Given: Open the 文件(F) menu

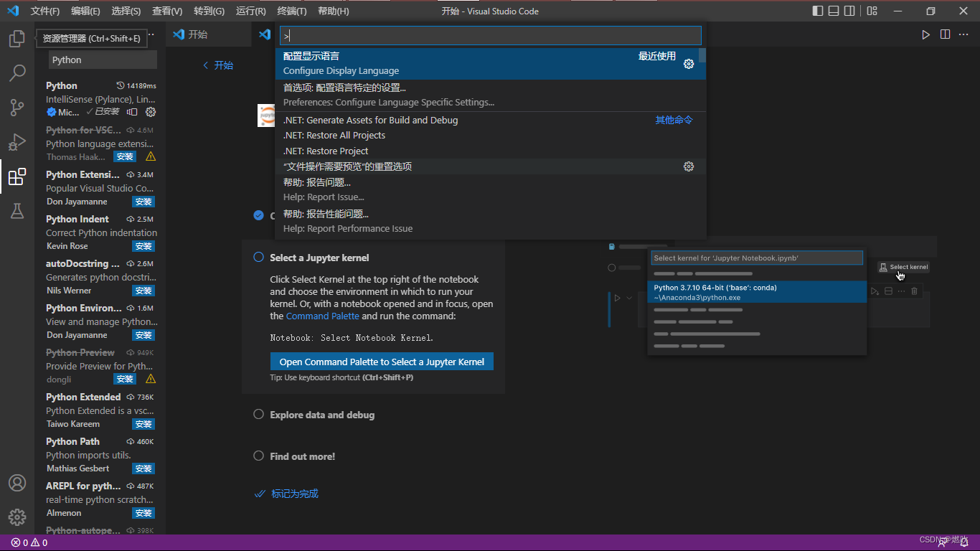Looking at the screenshot, I should [45, 11].
